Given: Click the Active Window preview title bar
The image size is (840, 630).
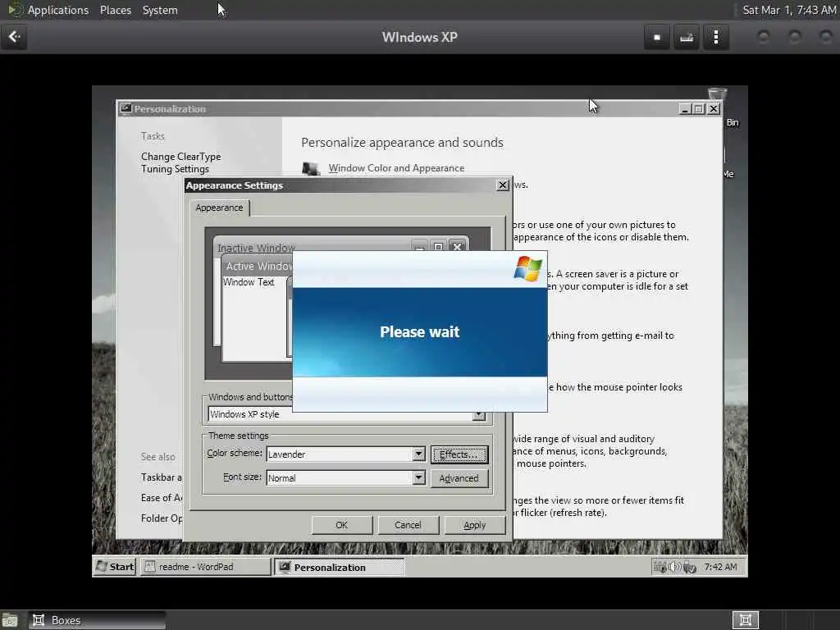Looking at the screenshot, I should [258, 266].
